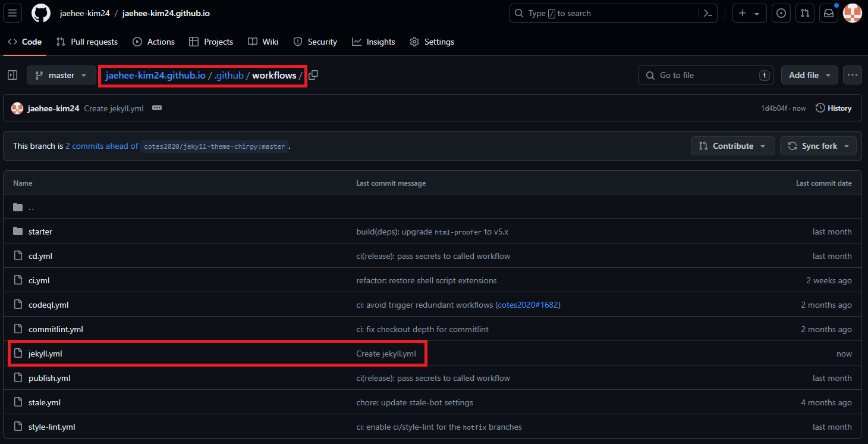Image resolution: width=868 pixels, height=444 pixels.
Task: Open the Projects tab
Action: point(211,42)
